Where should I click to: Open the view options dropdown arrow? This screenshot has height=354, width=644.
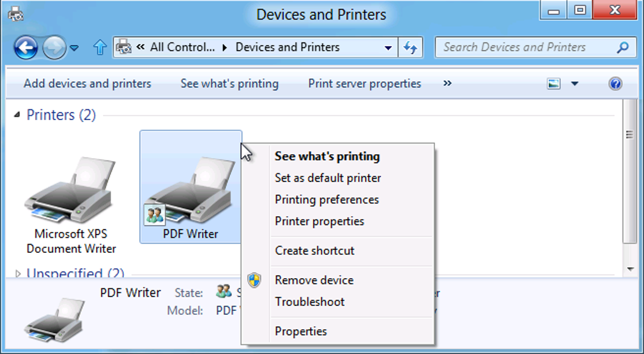[x=575, y=83]
